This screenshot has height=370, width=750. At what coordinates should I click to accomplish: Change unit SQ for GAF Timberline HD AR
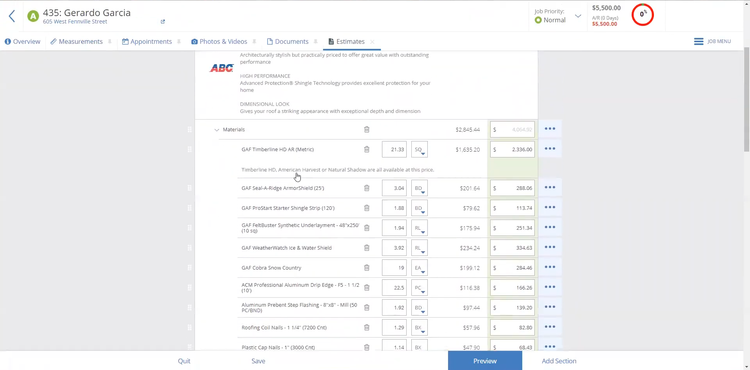(x=419, y=150)
